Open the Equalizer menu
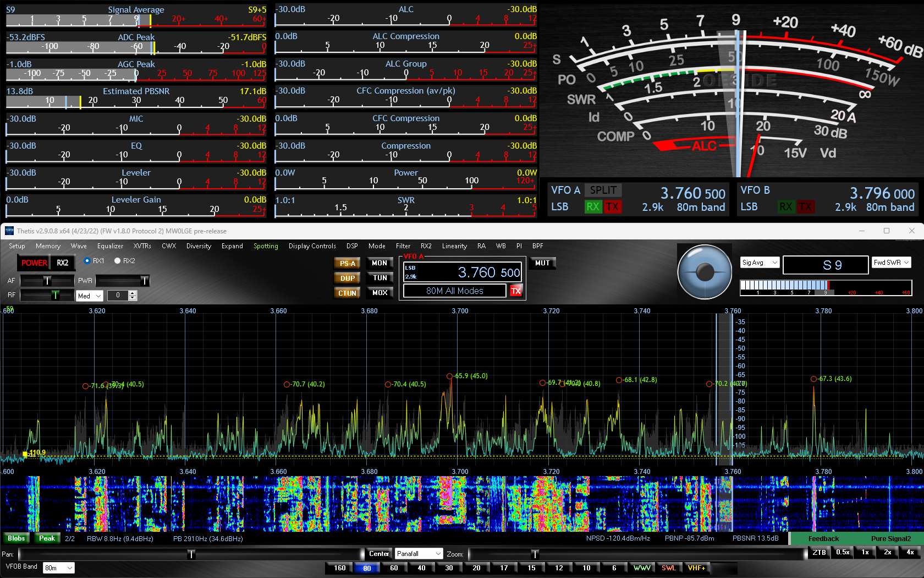924x578 pixels. click(110, 246)
